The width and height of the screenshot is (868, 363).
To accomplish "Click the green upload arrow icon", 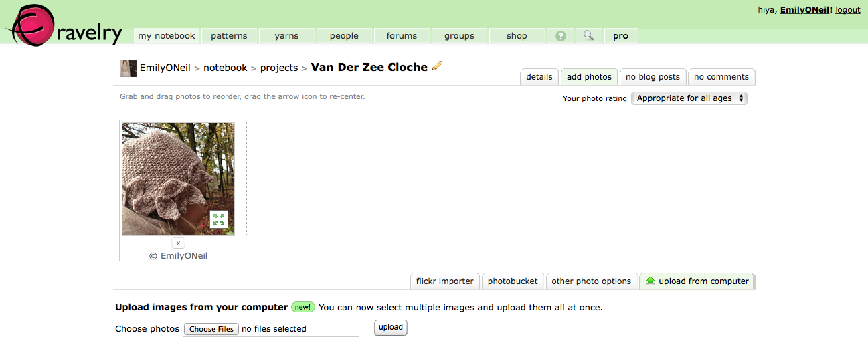I will (650, 281).
